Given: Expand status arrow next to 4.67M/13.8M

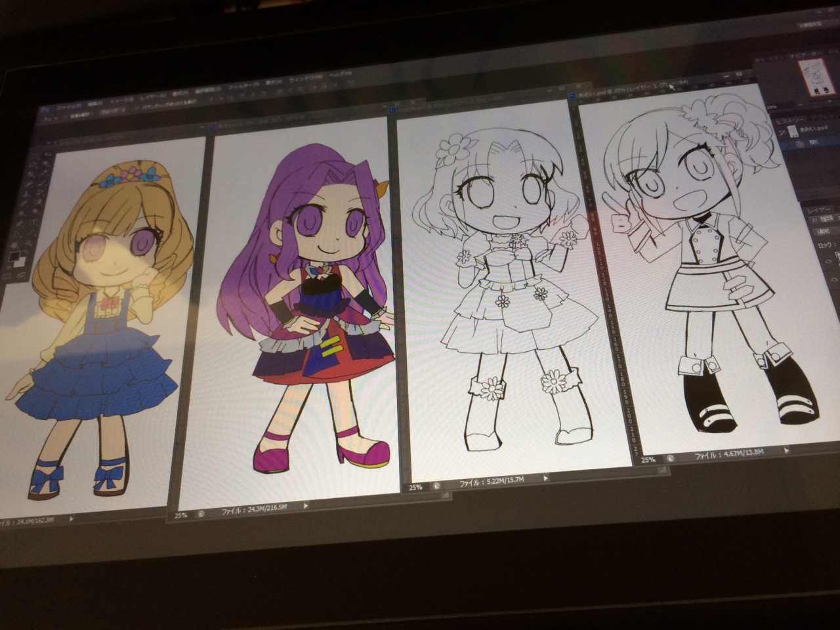Looking at the screenshot, I should pyautogui.click(x=785, y=450).
